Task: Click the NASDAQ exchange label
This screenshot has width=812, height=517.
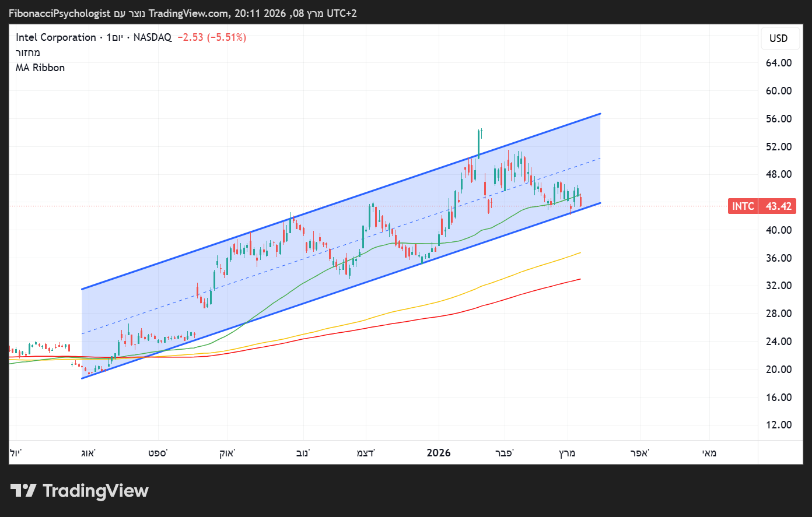Action: pos(152,37)
